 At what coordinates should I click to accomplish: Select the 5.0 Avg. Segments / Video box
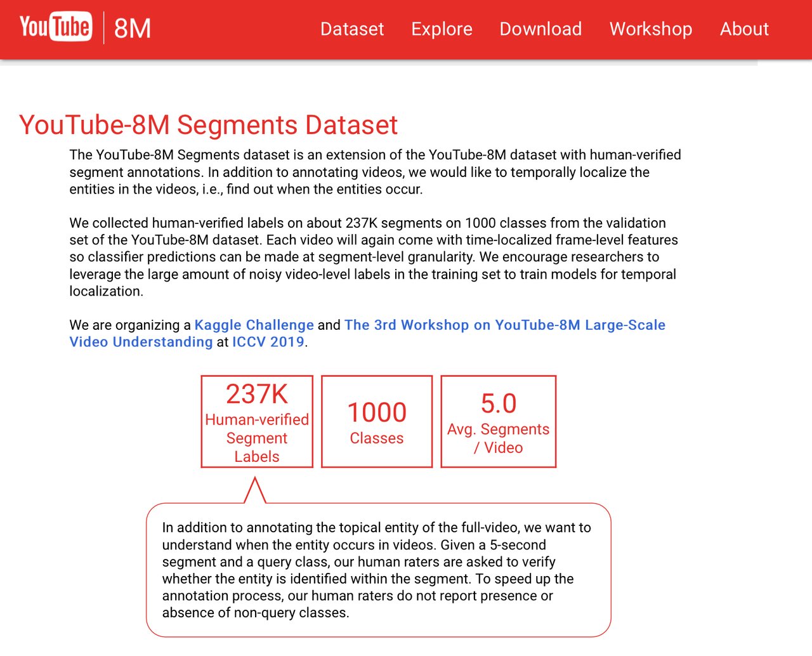(x=499, y=422)
